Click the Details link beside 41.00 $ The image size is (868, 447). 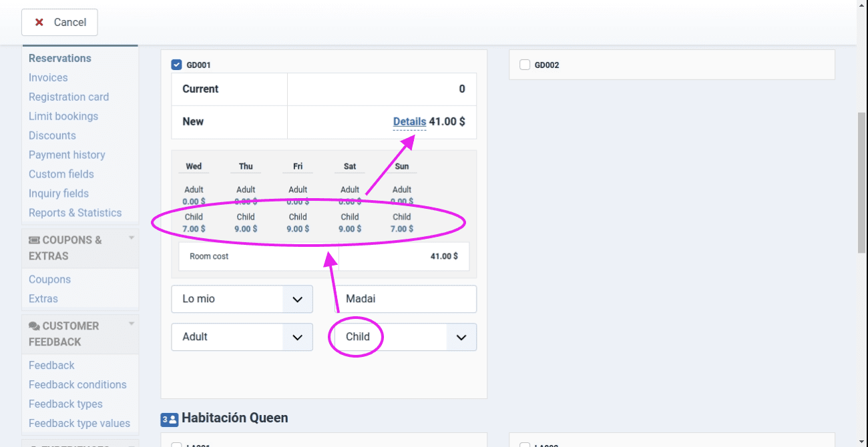409,121
